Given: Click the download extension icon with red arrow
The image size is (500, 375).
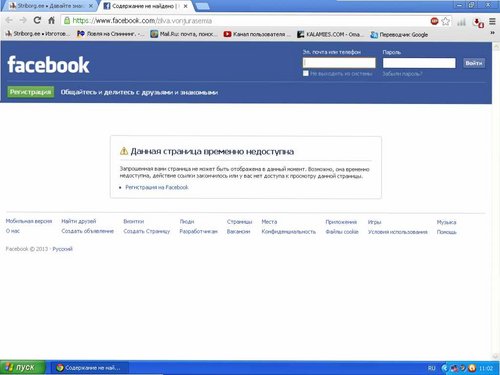Looking at the screenshot, I should click(478, 22).
